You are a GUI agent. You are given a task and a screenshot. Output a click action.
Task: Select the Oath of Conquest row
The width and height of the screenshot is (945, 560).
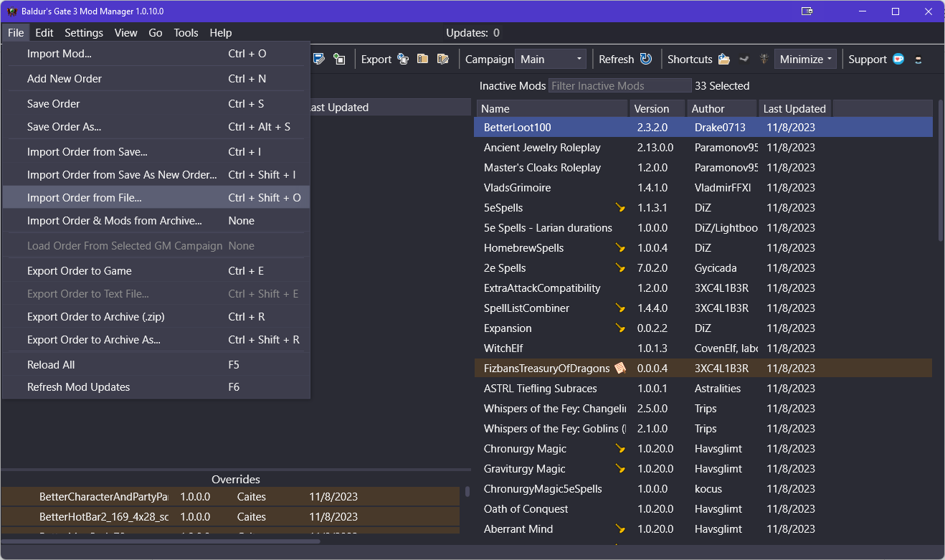703,509
